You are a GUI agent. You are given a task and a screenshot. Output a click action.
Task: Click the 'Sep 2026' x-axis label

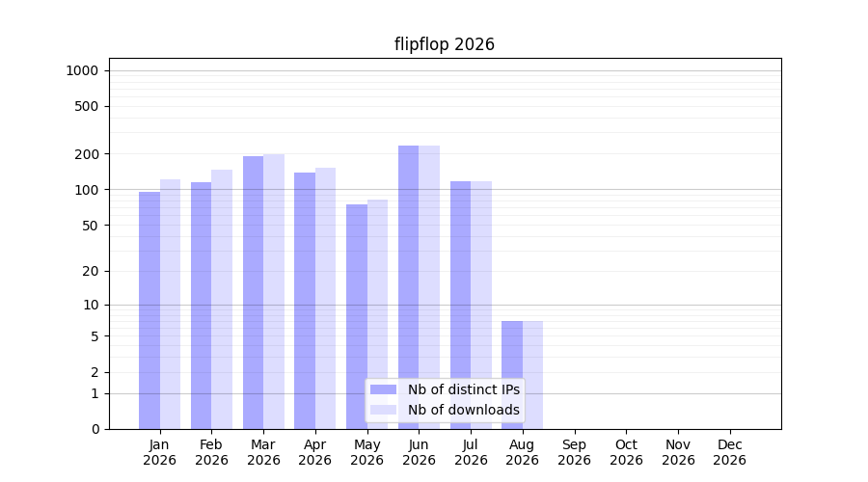tap(574, 452)
